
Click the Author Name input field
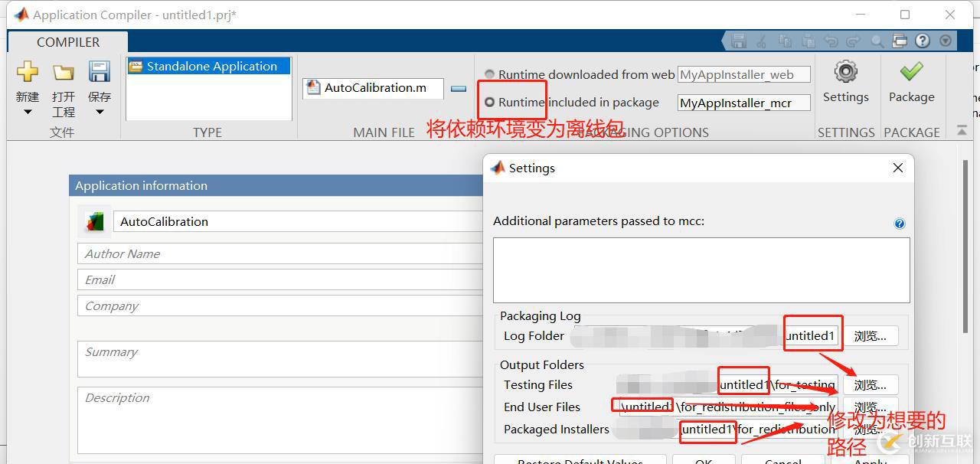pos(279,254)
